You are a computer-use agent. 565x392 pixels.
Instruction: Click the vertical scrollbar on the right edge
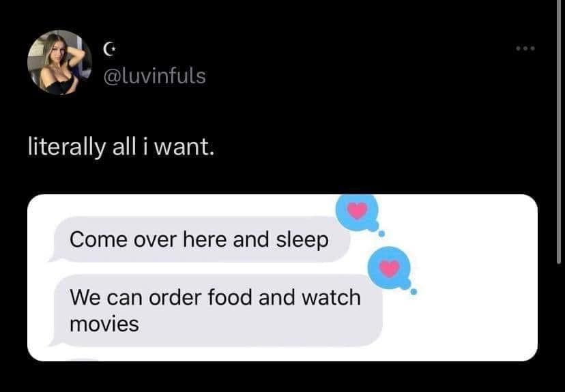point(559,132)
